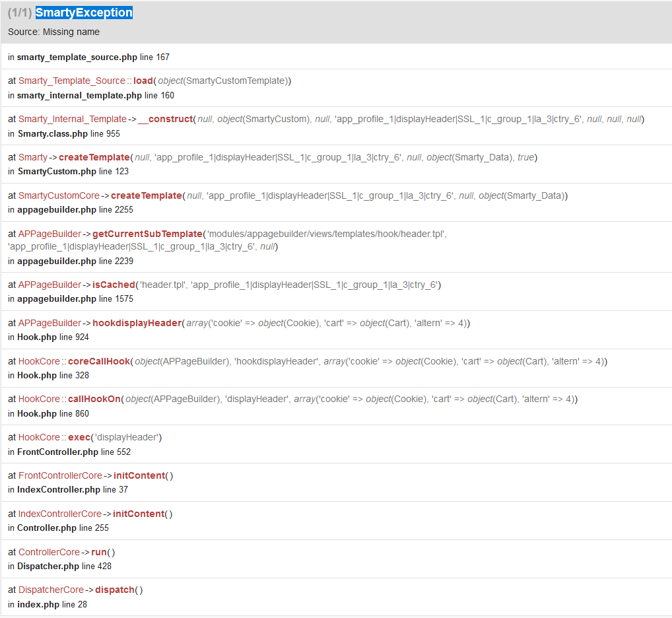This screenshot has width=672, height=618.
Task: Click 'createTemplate' method of SmartyCustomCore
Action: 147,195
